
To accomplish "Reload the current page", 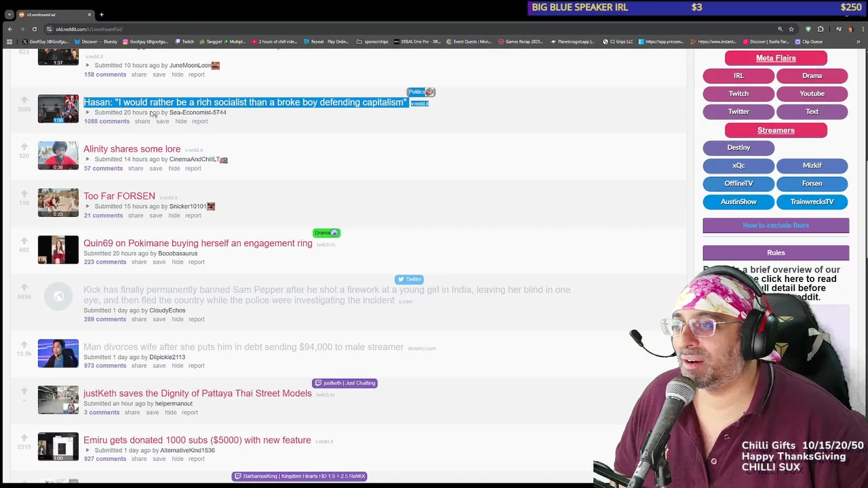I will (35, 29).
